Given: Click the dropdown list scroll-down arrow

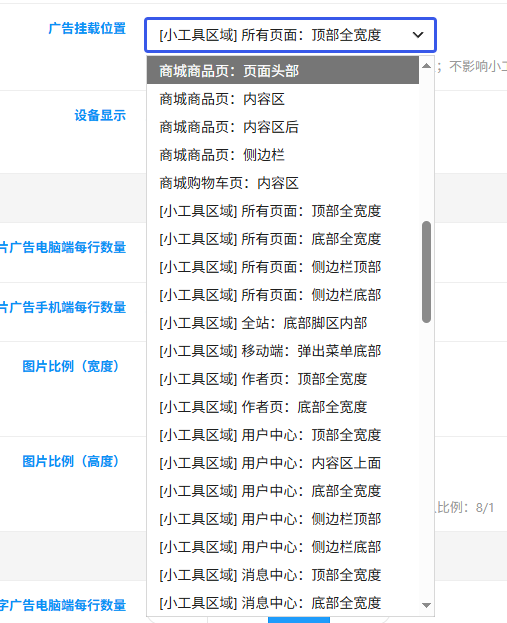Looking at the screenshot, I should 426,606.
